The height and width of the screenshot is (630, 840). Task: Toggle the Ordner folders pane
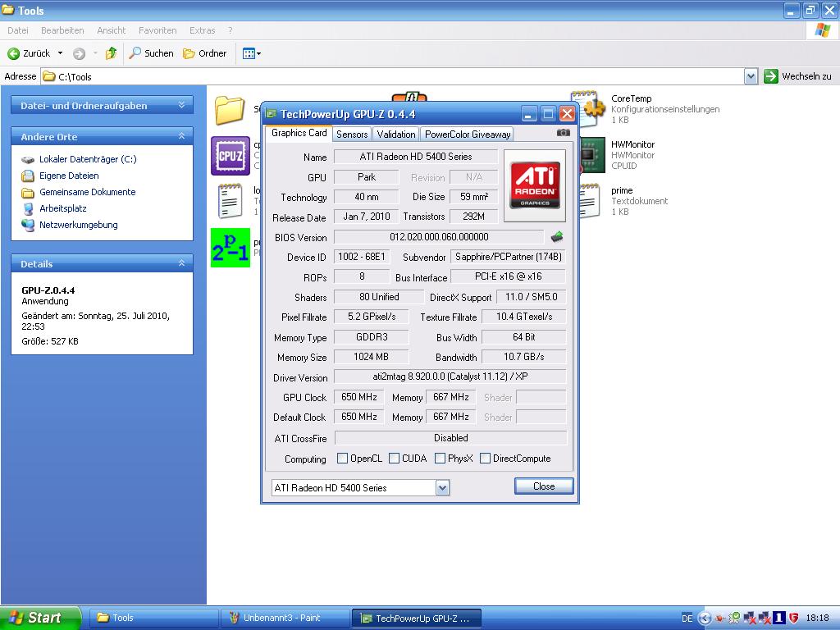[x=204, y=53]
